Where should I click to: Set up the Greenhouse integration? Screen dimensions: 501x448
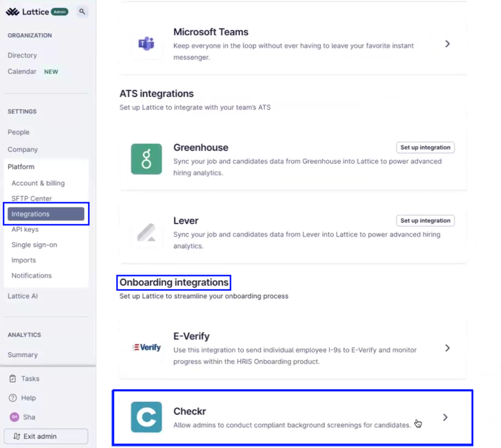(x=425, y=147)
